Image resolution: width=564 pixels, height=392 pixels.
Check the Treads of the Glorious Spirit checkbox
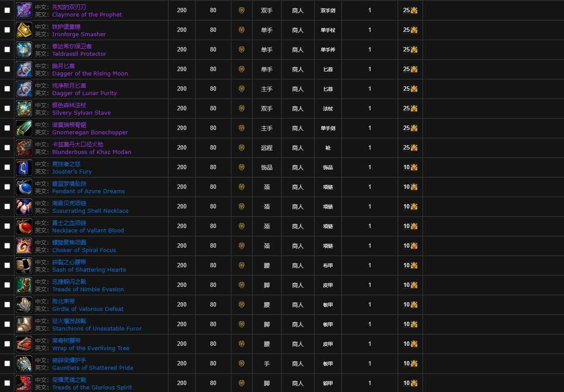(x=7, y=383)
